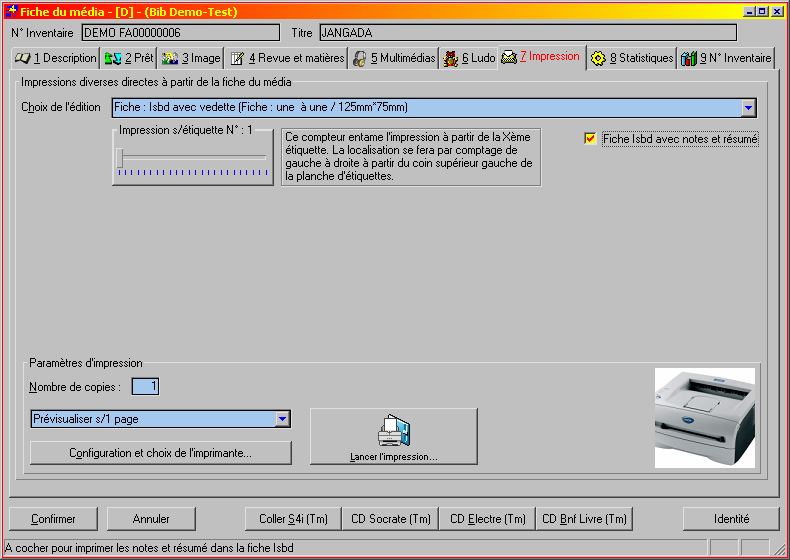Click the Annuler button
The image size is (790, 560).
coord(151,519)
